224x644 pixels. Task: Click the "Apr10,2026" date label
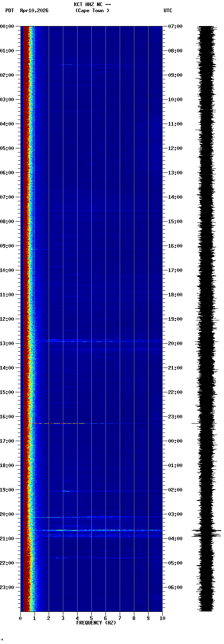click(34, 11)
